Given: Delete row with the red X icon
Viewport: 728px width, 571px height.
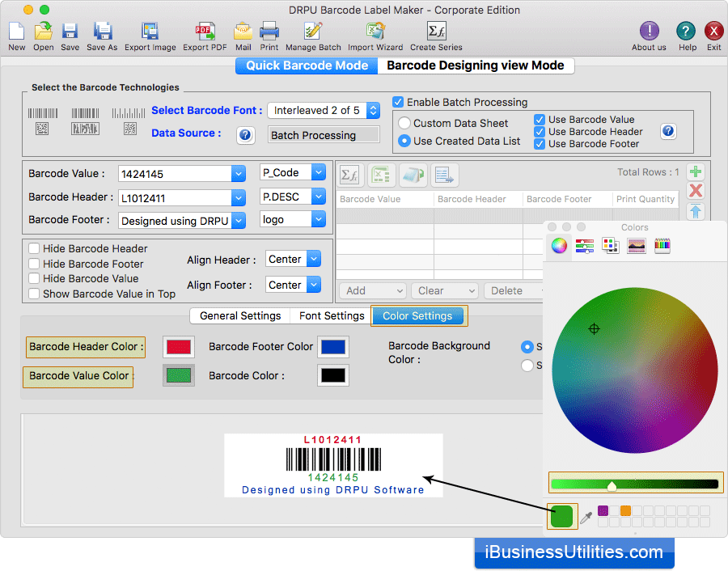Looking at the screenshot, I should click(x=695, y=190).
